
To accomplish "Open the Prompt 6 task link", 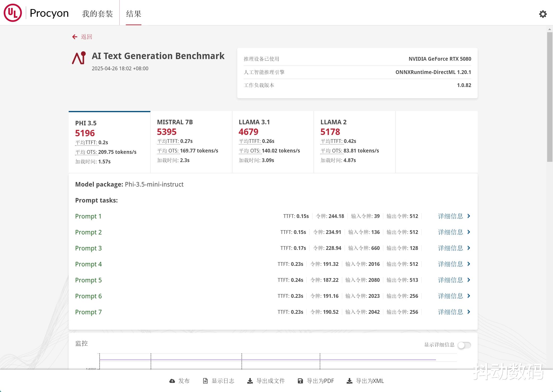I will pyautogui.click(x=88, y=296).
